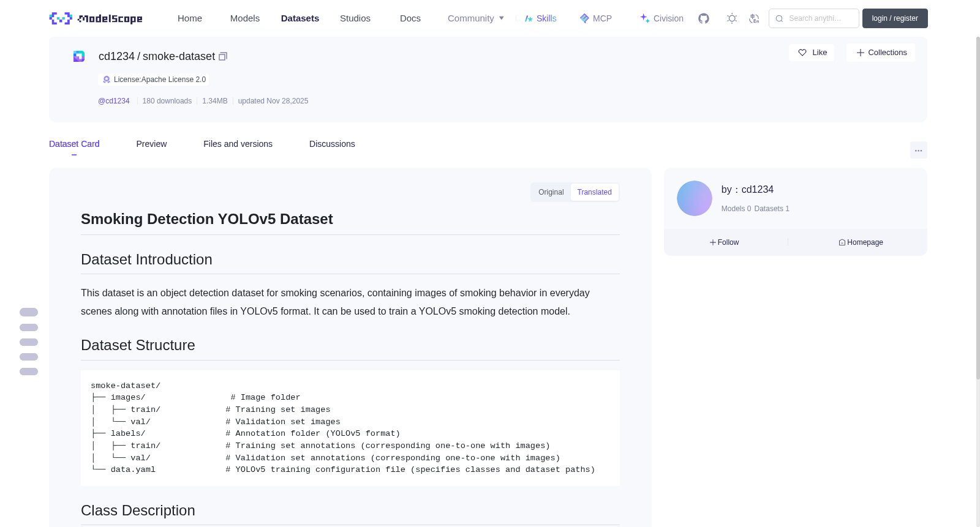Open the GitHub repository icon
Screen dimensions: 980x527
(x=704, y=18)
